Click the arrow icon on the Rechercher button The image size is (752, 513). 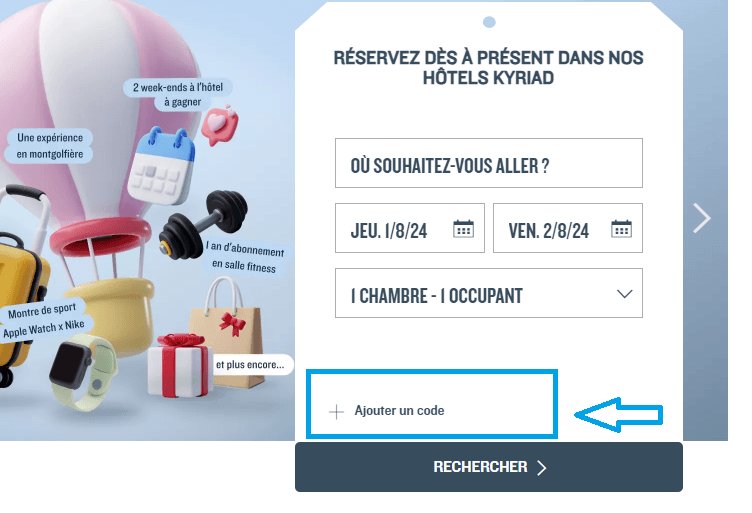[541, 467]
